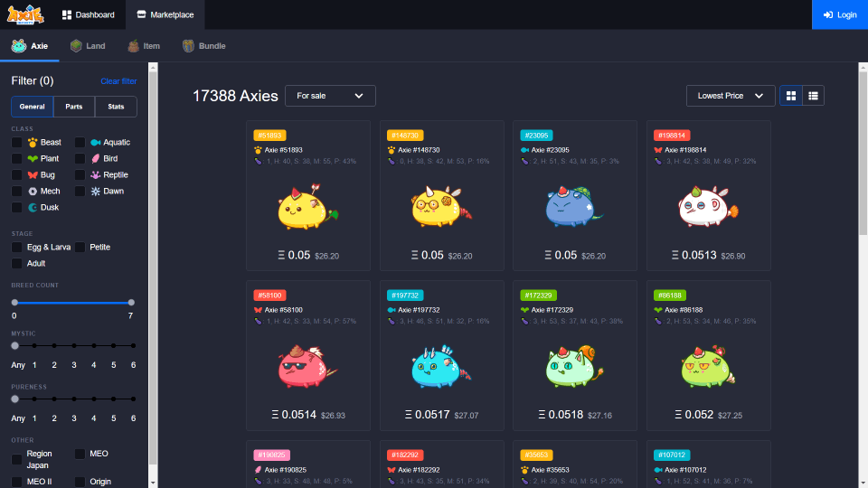The width and height of the screenshot is (868, 488).
Task: Check the Aquatic class filter
Action: [80, 143]
